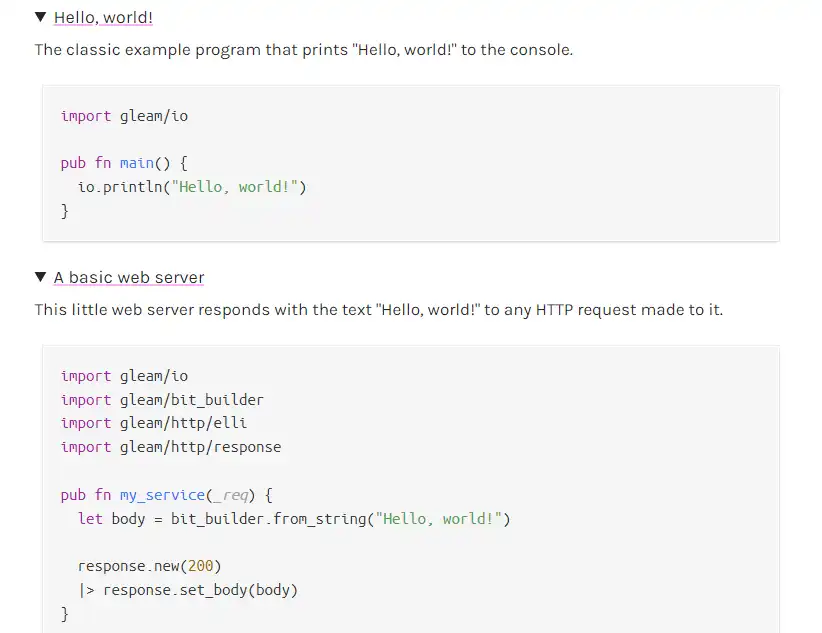Collapse the "Hello, world!" disclosure triangle

pyautogui.click(x=40, y=17)
